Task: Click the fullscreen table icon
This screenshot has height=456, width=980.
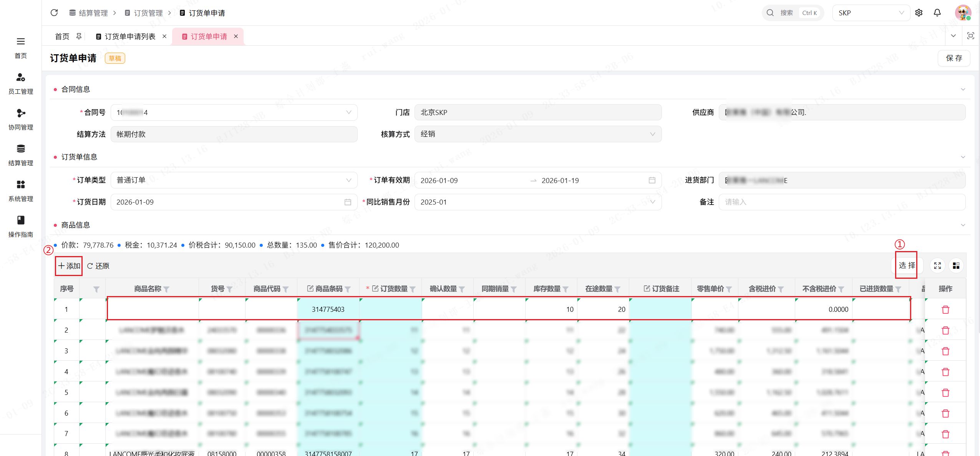Action: tap(937, 266)
